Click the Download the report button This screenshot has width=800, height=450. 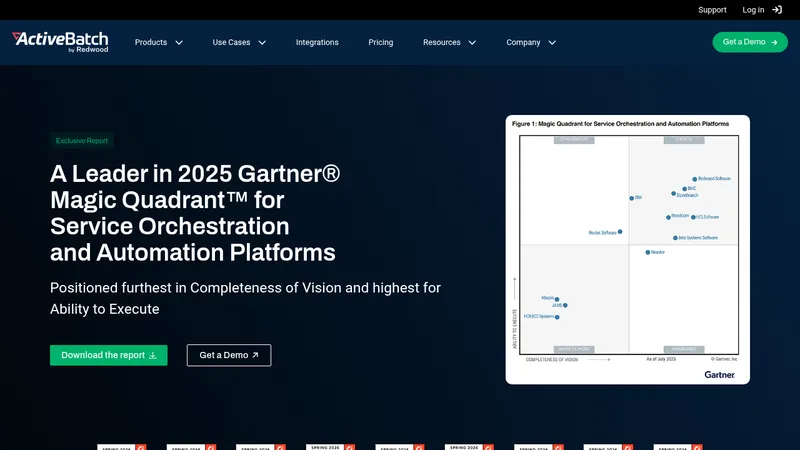[x=109, y=355]
